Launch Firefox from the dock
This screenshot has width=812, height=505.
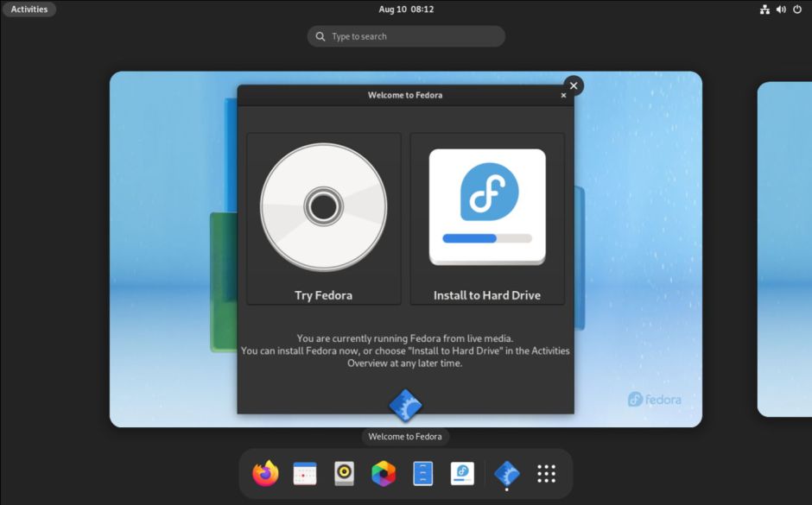coord(265,473)
